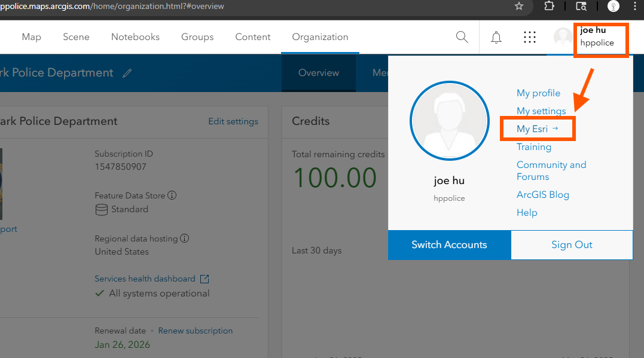
Task: Switch to the Overview sub-tab
Action: 319,73
